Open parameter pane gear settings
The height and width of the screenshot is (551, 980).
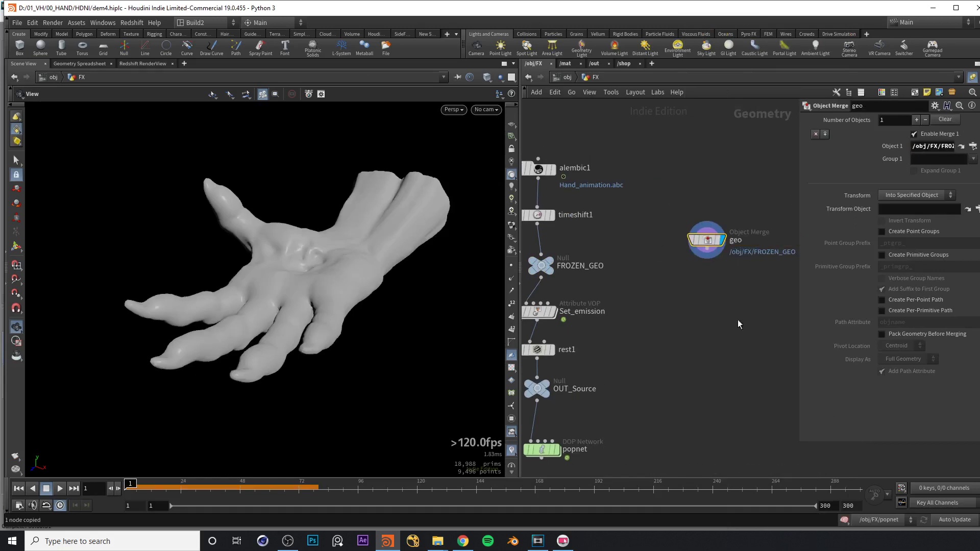(x=935, y=106)
